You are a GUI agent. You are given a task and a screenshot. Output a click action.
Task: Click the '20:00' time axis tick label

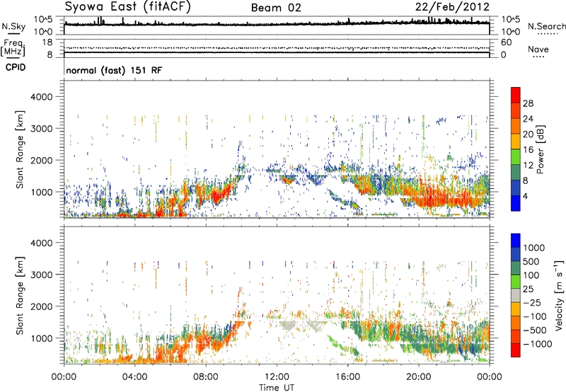419,377
